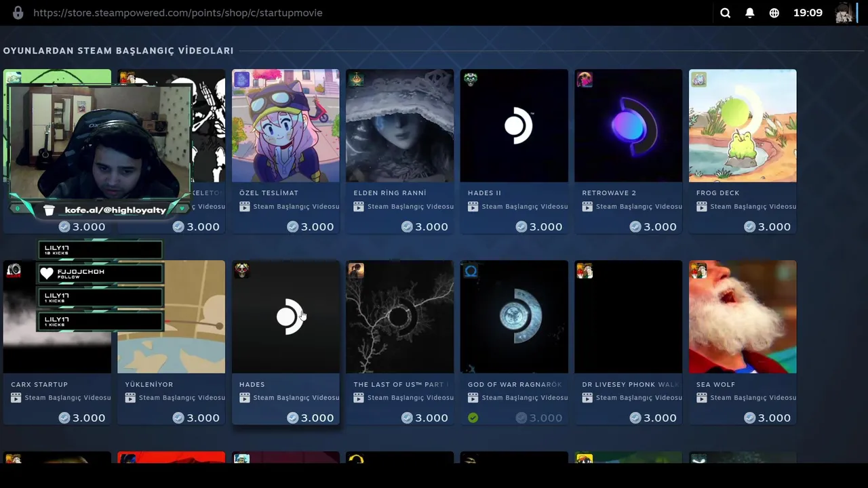The width and height of the screenshot is (868, 488).
Task: Click the green owned checkmark on God of War card
Action: point(473,418)
